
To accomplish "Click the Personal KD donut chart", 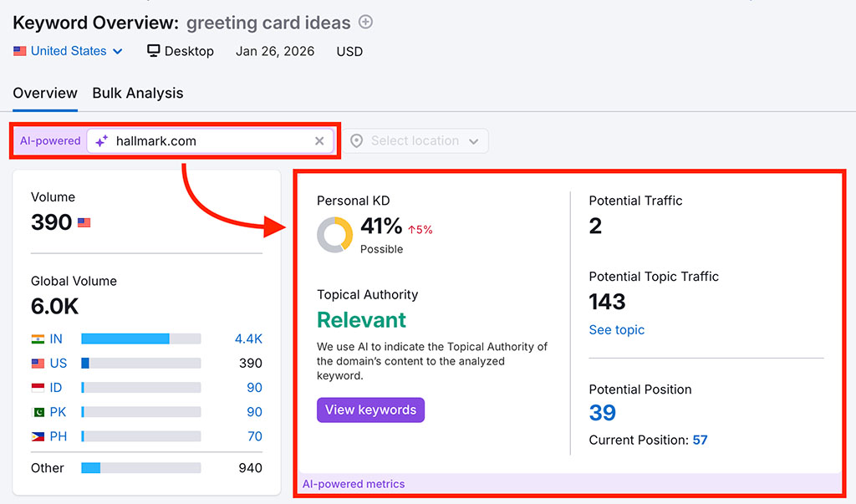I will click(x=334, y=235).
